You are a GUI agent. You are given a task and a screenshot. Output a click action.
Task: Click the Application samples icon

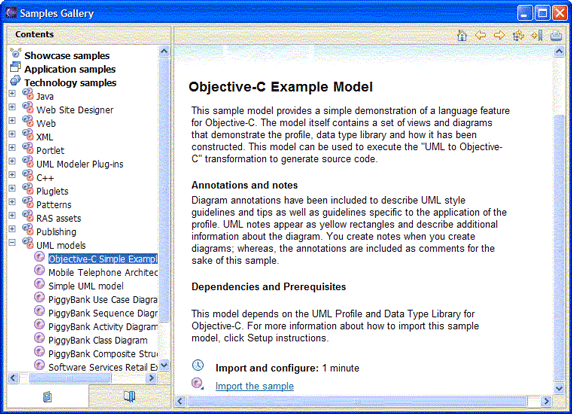[x=15, y=67]
